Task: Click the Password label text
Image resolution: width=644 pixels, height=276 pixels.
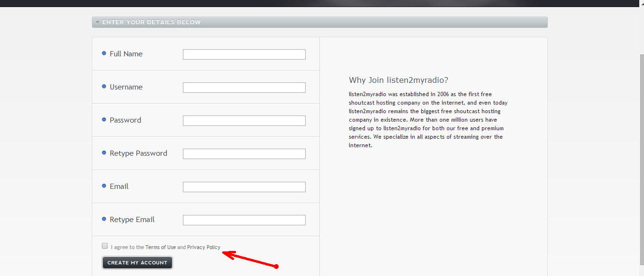Action: 126,120
